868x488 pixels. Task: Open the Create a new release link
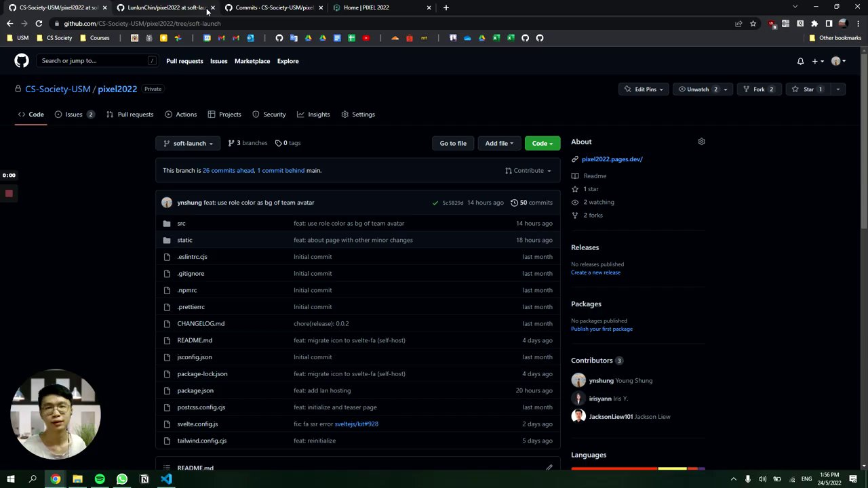point(595,272)
